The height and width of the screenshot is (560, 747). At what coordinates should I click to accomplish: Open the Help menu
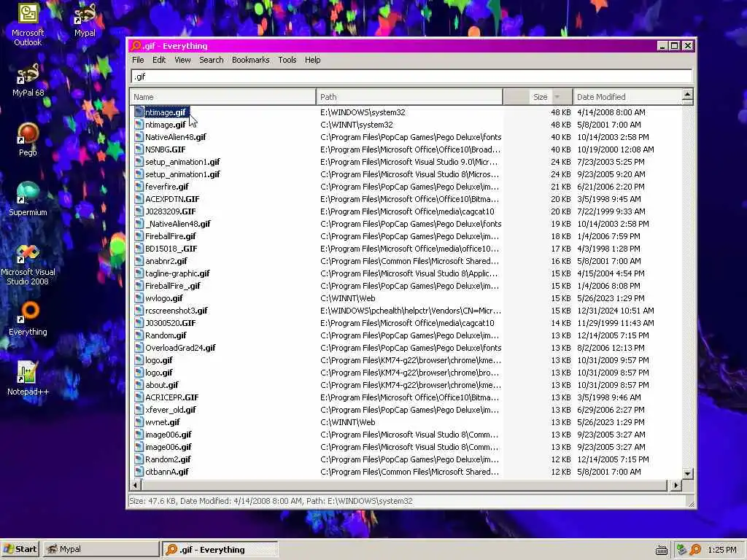coord(312,60)
